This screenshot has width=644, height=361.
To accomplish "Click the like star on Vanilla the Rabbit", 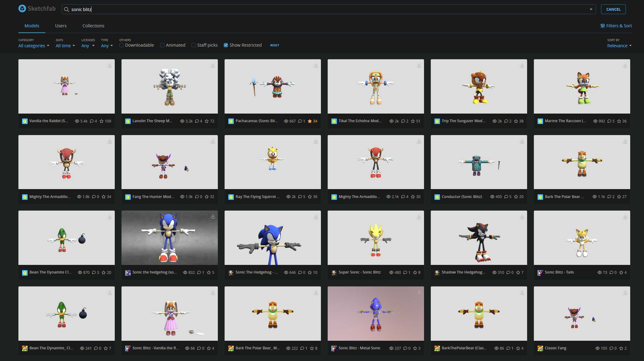I will [x=102, y=121].
